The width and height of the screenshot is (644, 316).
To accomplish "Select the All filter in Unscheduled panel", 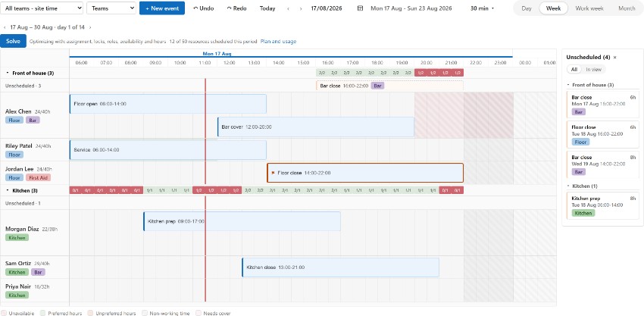I will tap(574, 70).
